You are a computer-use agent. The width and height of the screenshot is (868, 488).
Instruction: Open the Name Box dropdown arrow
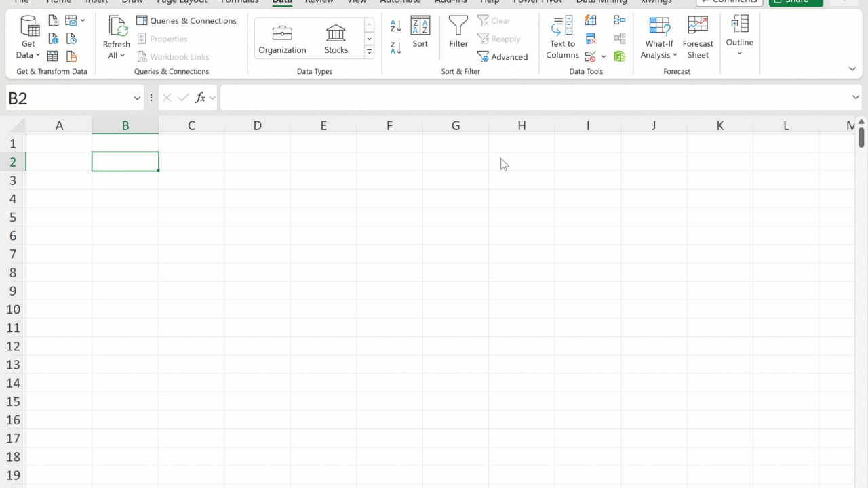pyautogui.click(x=137, y=98)
